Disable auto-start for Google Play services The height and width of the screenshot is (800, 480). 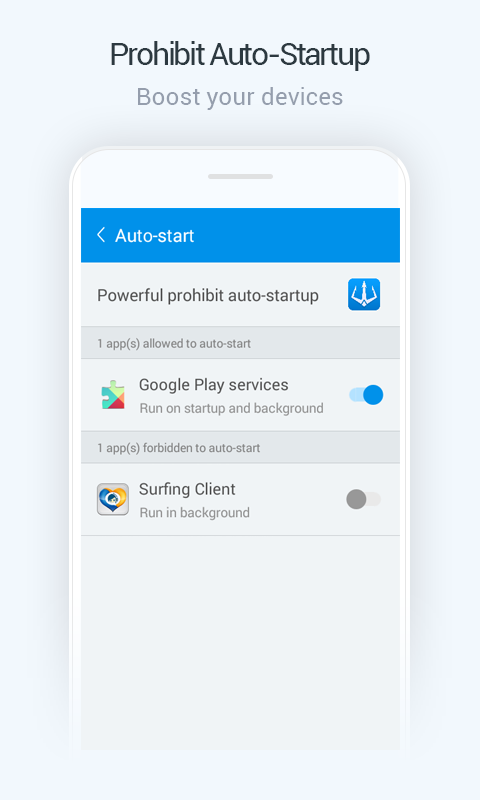click(x=366, y=395)
